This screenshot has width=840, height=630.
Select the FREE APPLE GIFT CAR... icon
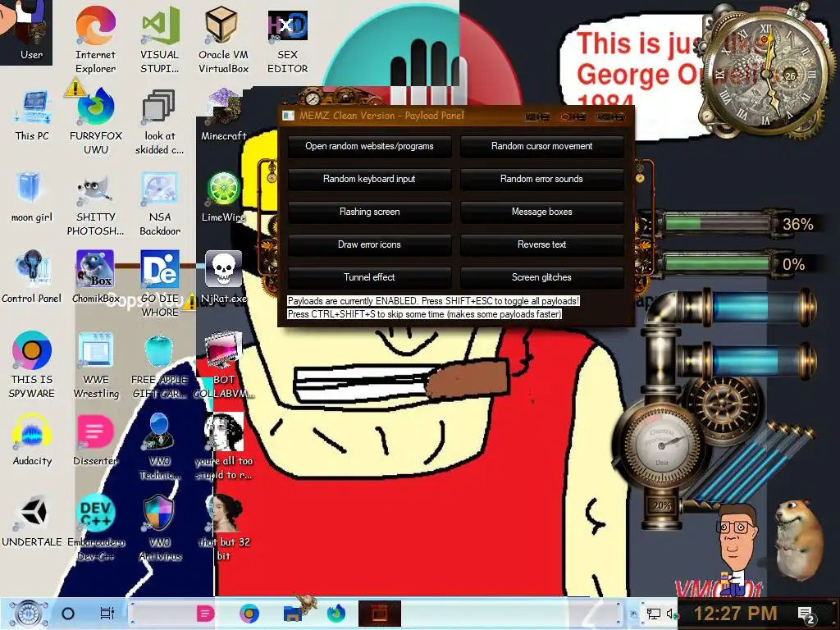coord(160,364)
